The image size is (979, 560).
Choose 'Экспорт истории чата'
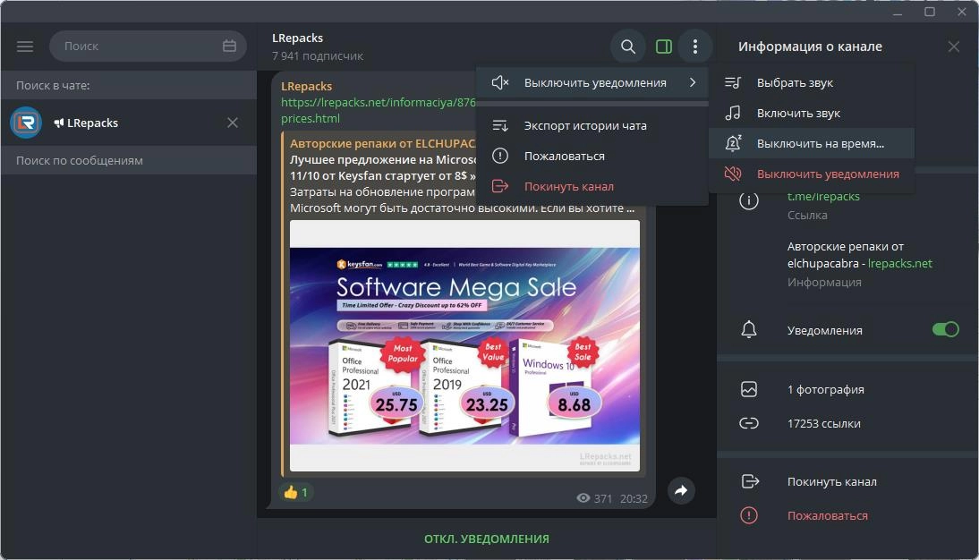pos(592,125)
